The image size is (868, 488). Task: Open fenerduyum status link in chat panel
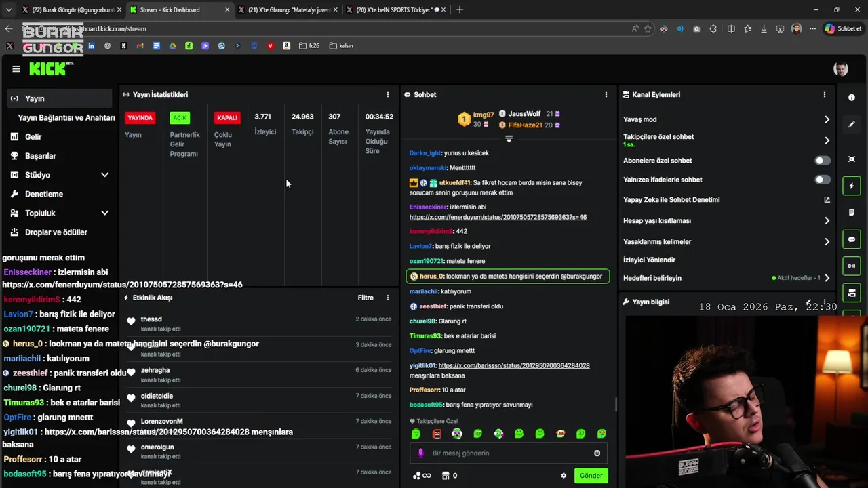coord(498,217)
